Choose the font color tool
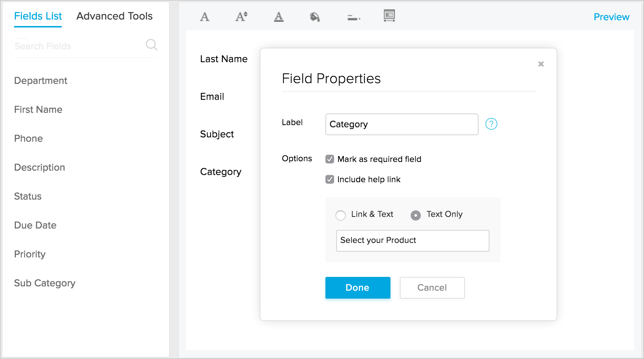Image resolution: width=644 pixels, height=359 pixels. [278, 17]
